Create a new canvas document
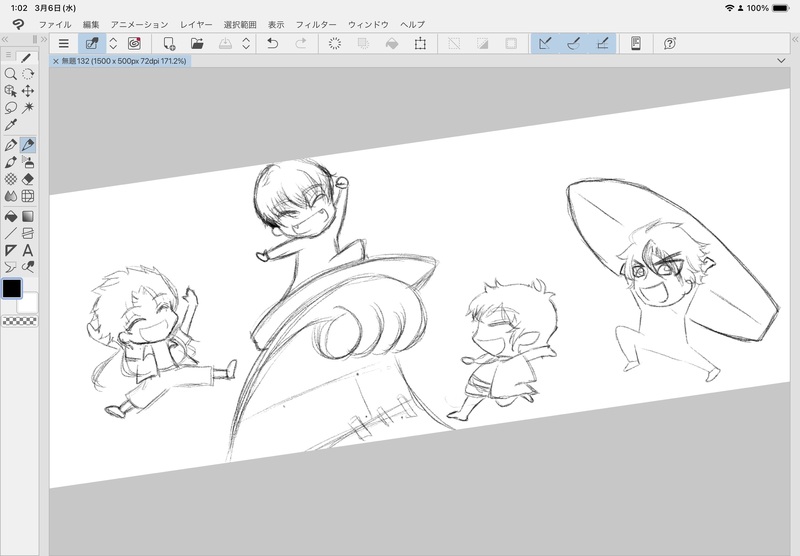 point(169,44)
